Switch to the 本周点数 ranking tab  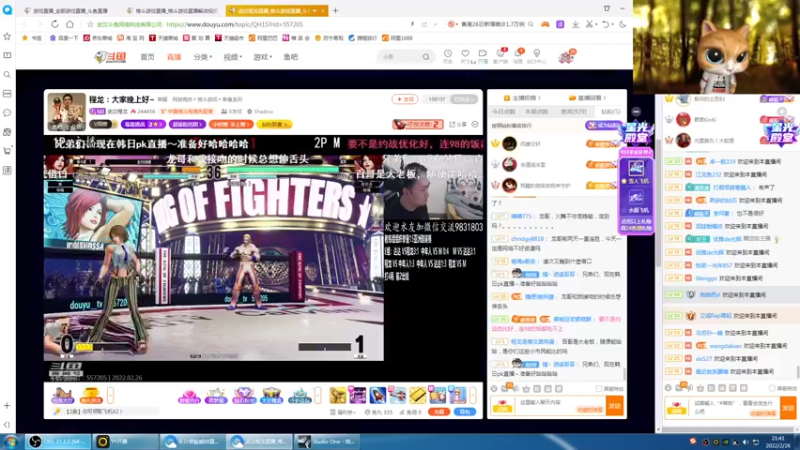[536, 112]
